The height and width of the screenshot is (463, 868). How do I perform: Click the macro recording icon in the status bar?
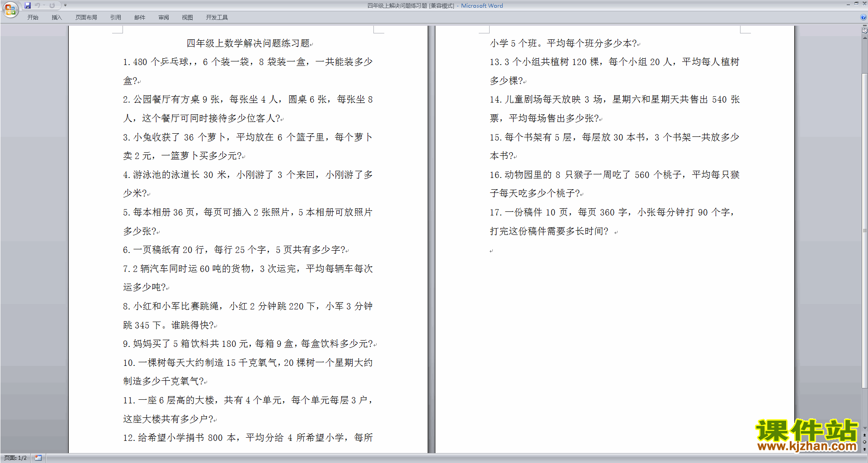point(38,458)
